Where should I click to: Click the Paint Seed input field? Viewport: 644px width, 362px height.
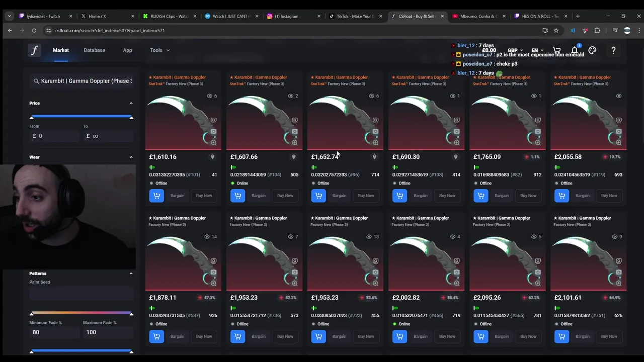point(81,294)
